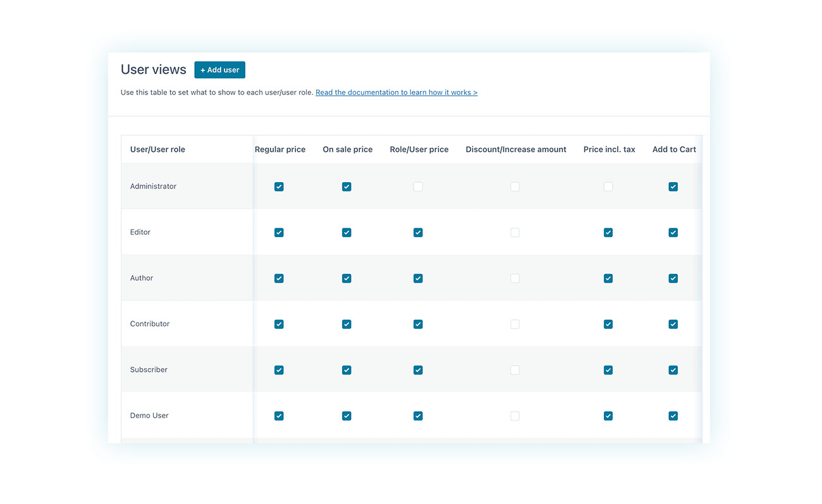Select the Contributor row label
Screen dimensions: 822x504
150,324
